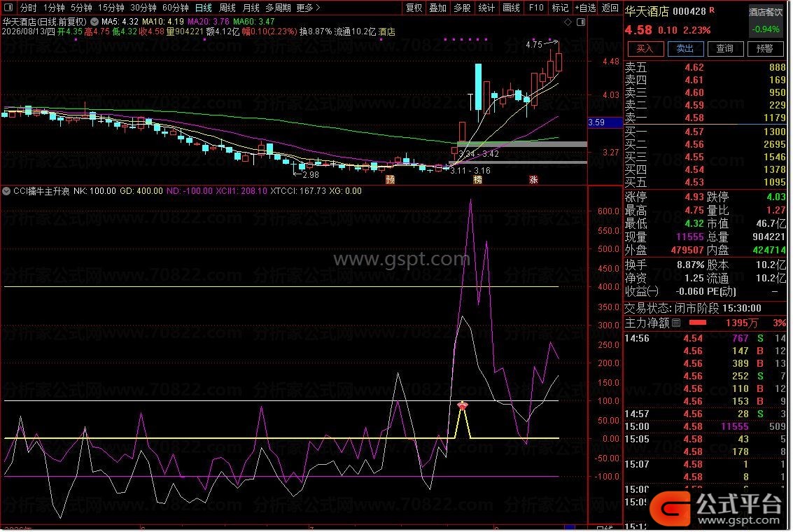Click the 返回 back button
This screenshot has width=793, height=532.
[610, 8]
